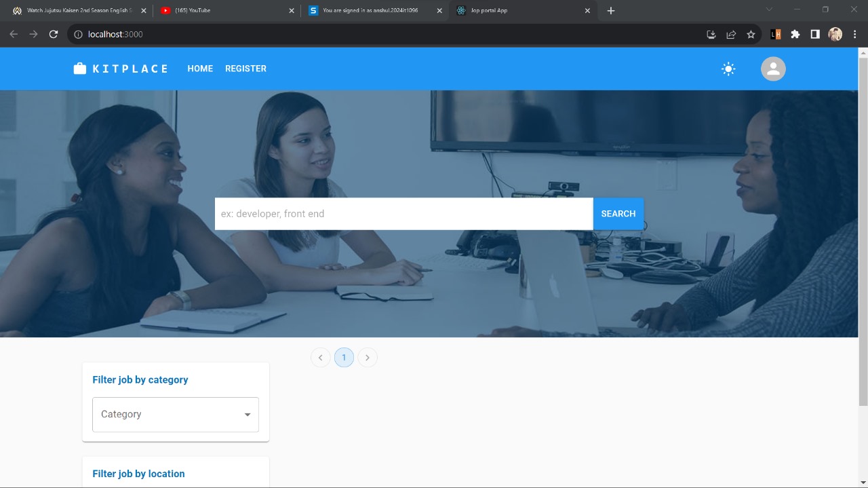Open the browser Extensions puzzle icon
The image size is (868, 488).
tap(795, 35)
